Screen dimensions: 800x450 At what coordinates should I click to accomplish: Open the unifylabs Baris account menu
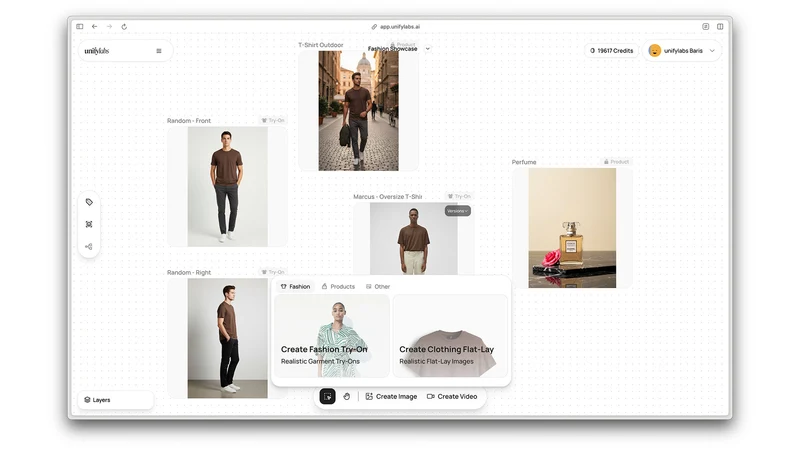click(682, 51)
